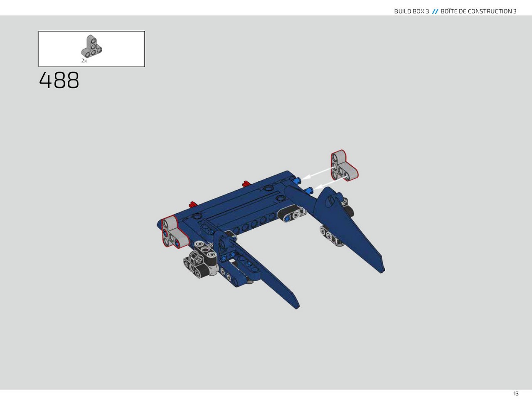Click the "2x" quantity label
532x405 pixels.
84,61
